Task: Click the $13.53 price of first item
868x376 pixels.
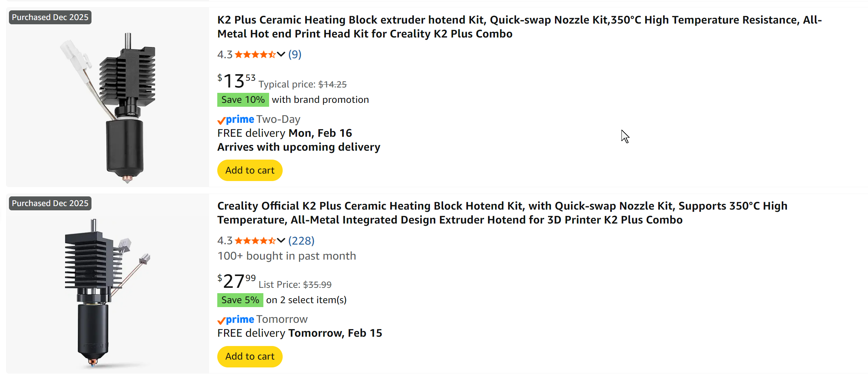Action: coord(236,81)
